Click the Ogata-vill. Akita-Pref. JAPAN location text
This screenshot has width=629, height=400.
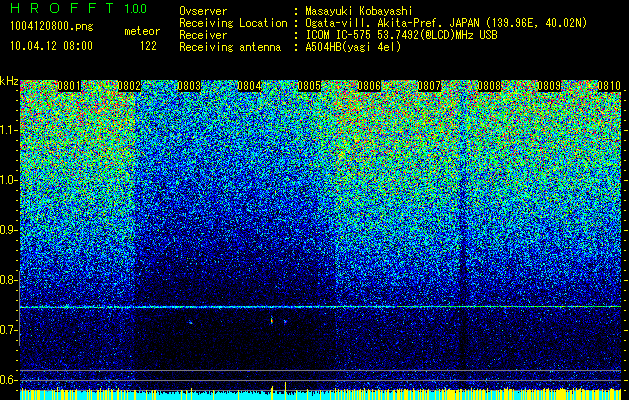(446, 23)
